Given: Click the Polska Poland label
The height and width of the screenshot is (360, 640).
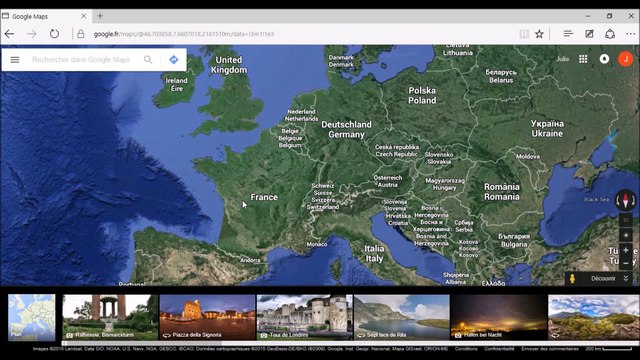Looking at the screenshot, I should tap(422, 96).
